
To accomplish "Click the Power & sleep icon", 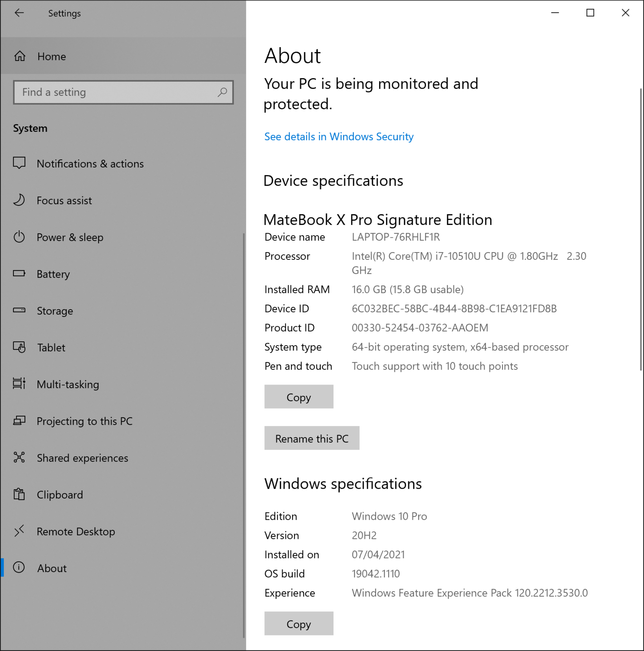I will point(19,237).
